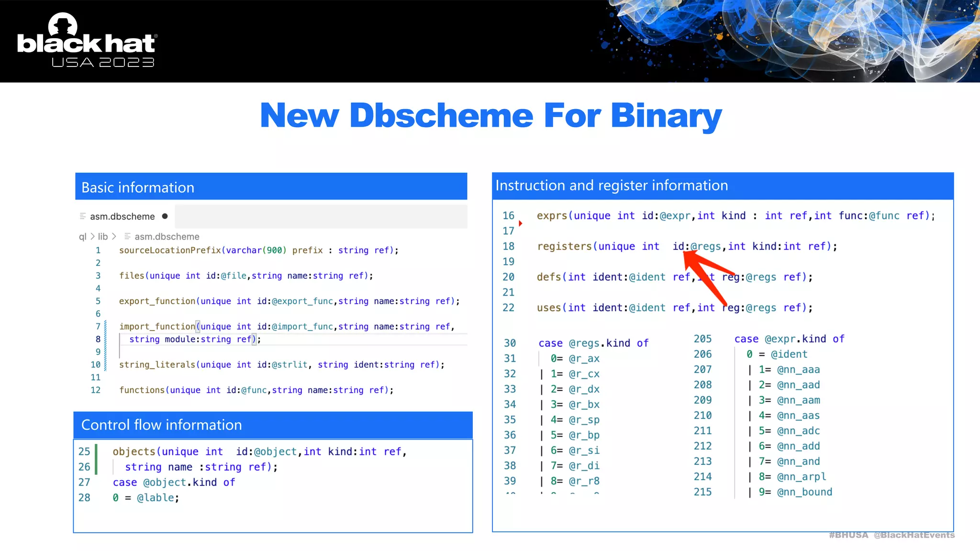Screen dimensions: 980x551
Task: Click defs declaration on line 20
Action: 675,277
